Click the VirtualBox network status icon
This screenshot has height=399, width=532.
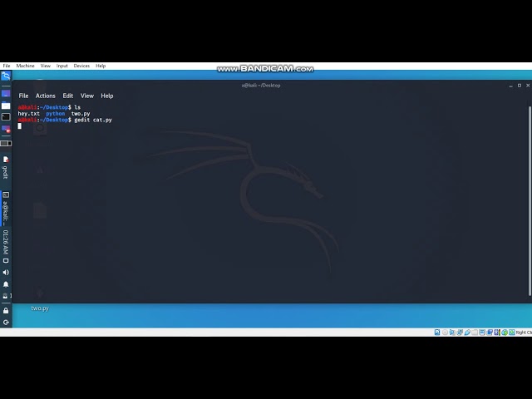pos(460,332)
